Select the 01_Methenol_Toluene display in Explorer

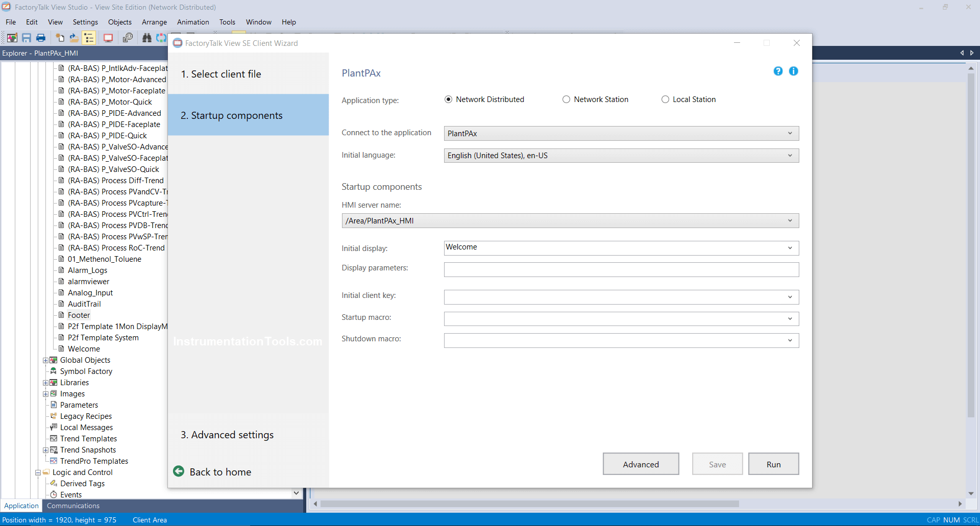[x=105, y=259]
